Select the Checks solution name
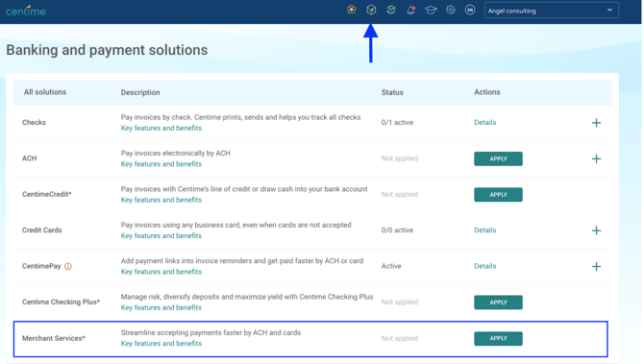The height and width of the screenshot is (364, 644). click(x=34, y=122)
